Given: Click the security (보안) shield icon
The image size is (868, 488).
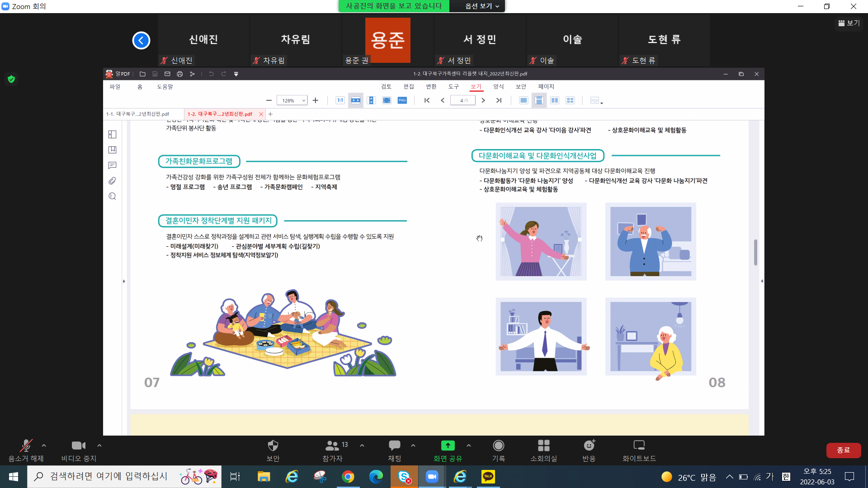Looking at the screenshot, I should tap(273, 446).
